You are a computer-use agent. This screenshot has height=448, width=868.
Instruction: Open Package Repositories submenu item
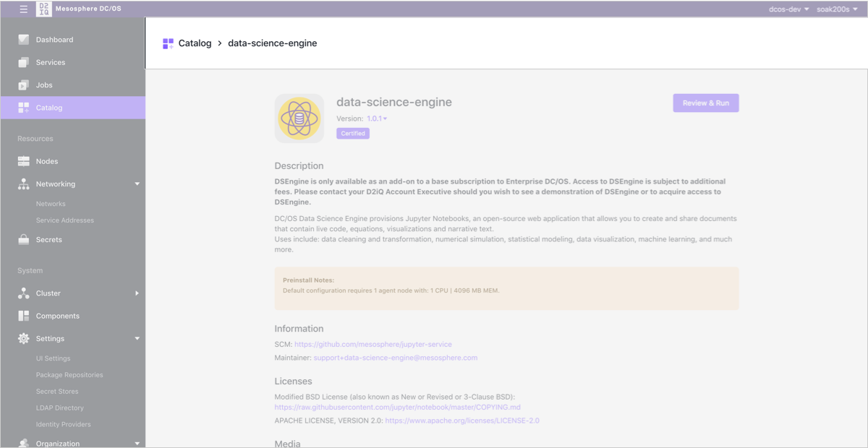[x=69, y=375]
